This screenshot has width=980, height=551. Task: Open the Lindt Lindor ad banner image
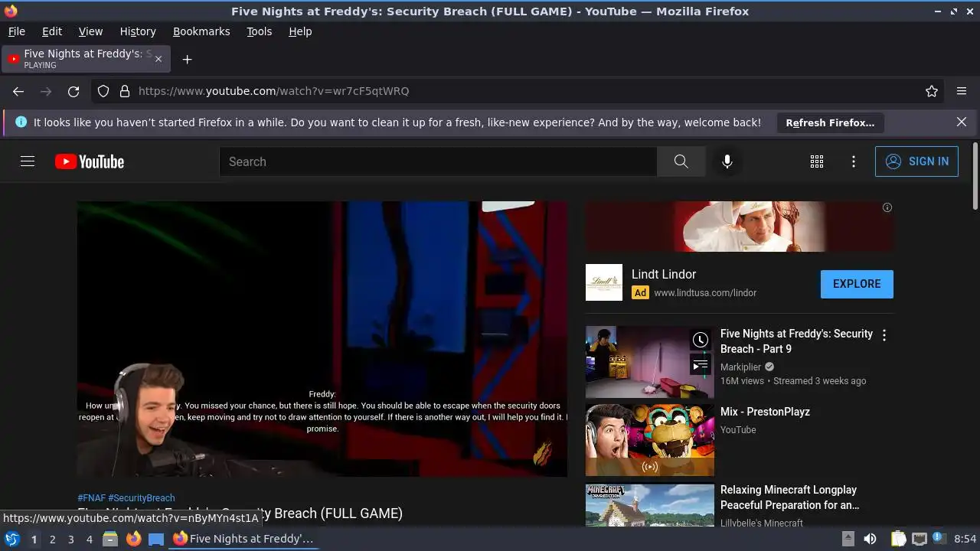pyautogui.click(x=740, y=227)
